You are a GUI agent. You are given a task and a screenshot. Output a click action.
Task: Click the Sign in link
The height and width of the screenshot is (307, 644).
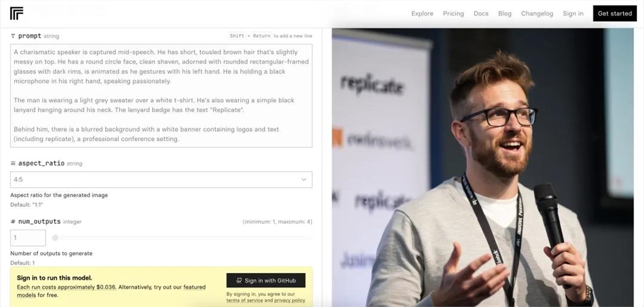(x=573, y=14)
